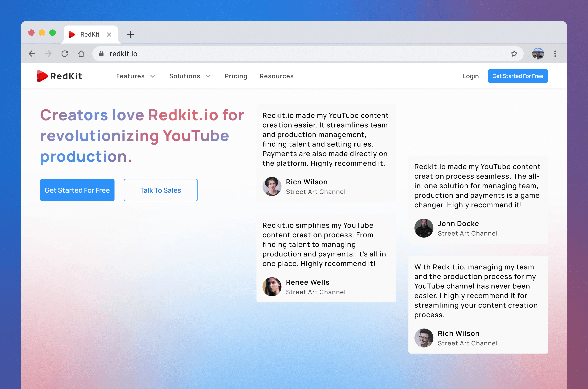
Task: Open a new tab with plus icon
Action: pos(131,34)
